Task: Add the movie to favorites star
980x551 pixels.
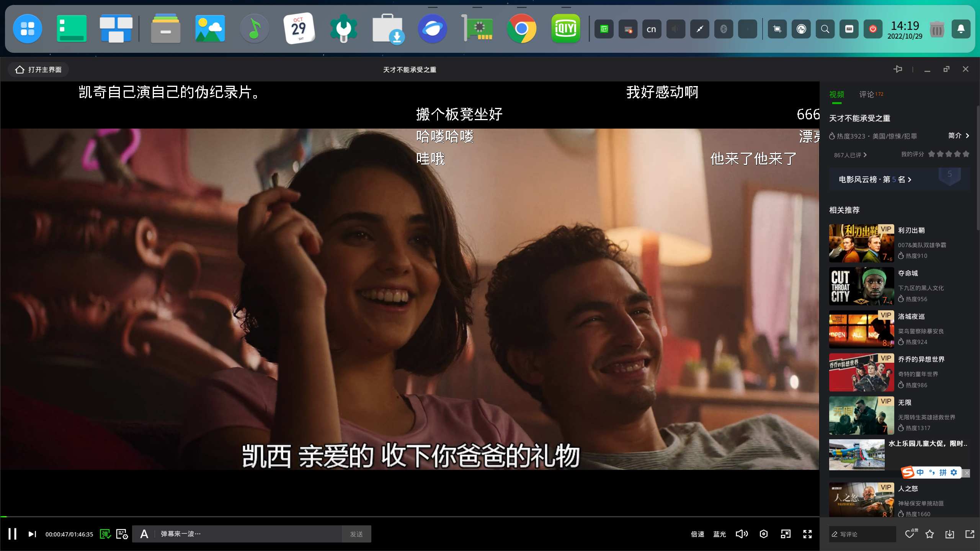Action: [929, 534]
